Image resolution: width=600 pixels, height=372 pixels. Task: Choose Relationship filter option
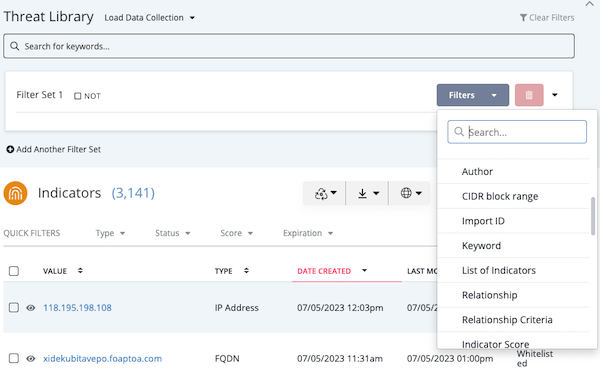pyautogui.click(x=513, y=295)
